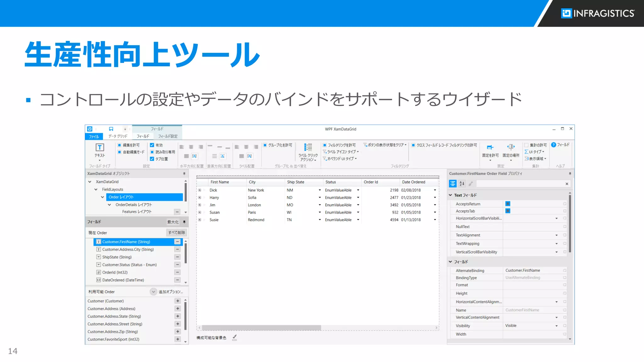Open ラベル クリック アクション menu
644x362 pixels.
(308, 152)
